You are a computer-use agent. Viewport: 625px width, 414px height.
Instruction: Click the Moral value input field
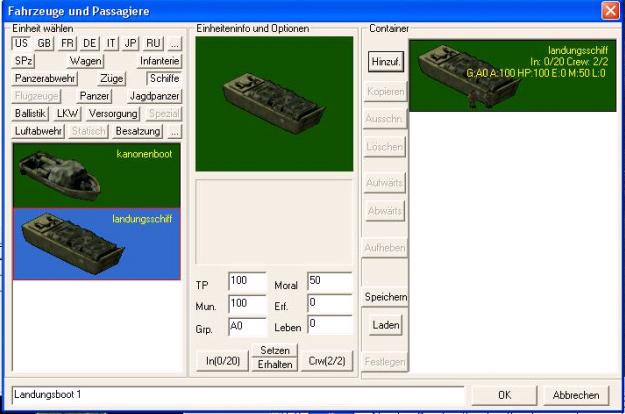330,281
